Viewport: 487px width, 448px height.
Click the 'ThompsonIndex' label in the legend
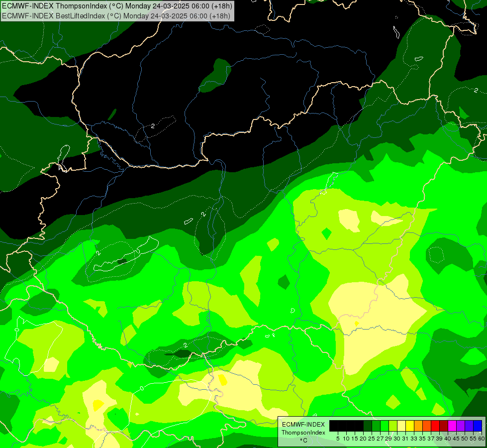coord(303,433)
